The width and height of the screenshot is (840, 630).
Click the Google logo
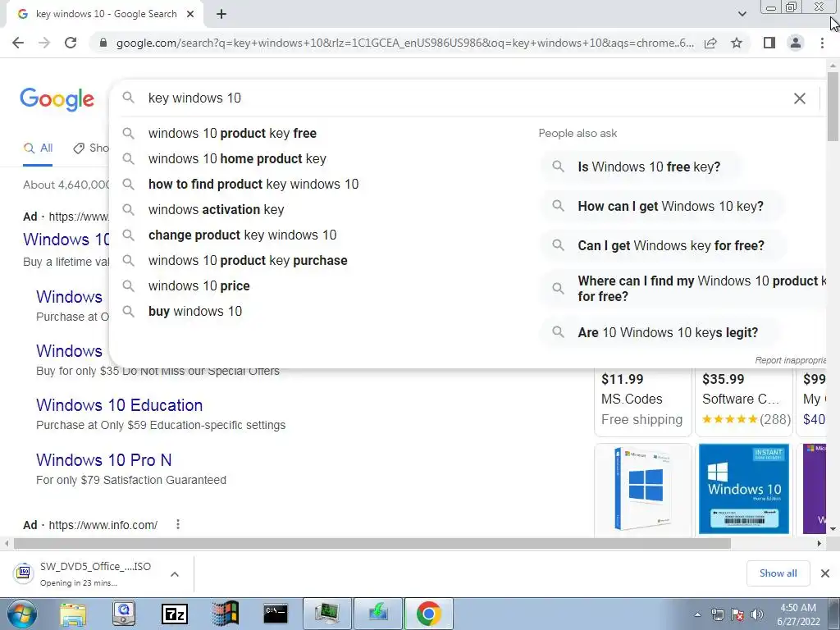[x=57, y=99]
